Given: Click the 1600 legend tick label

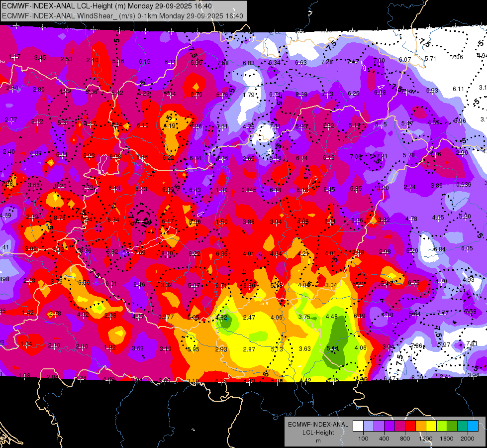Looking at the screenshot, I should click(446, 439).
